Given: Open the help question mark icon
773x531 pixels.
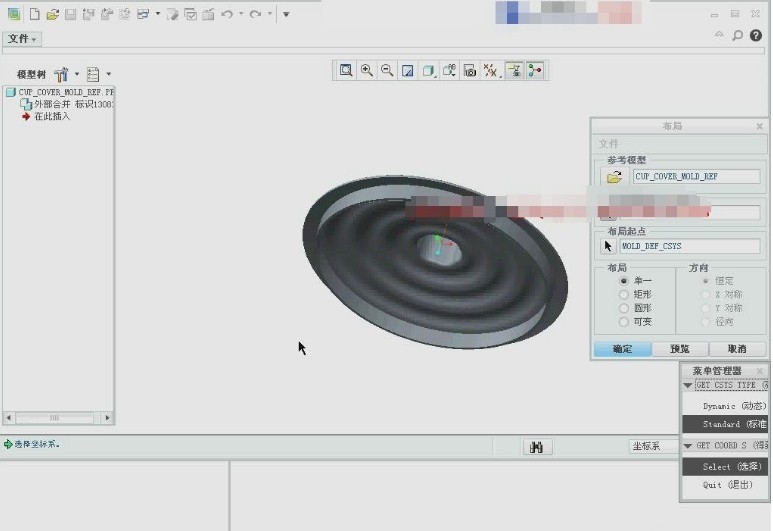Looking at the screenshot, I should 756,35.
